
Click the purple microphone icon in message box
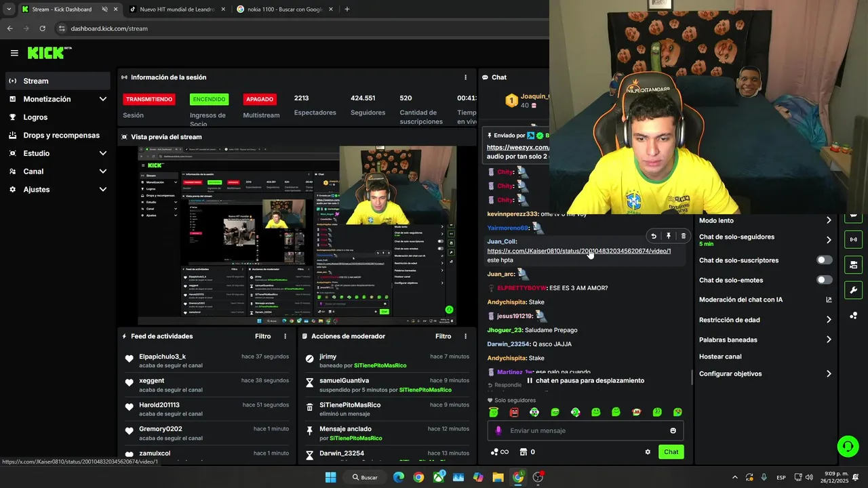click(498, 430)
